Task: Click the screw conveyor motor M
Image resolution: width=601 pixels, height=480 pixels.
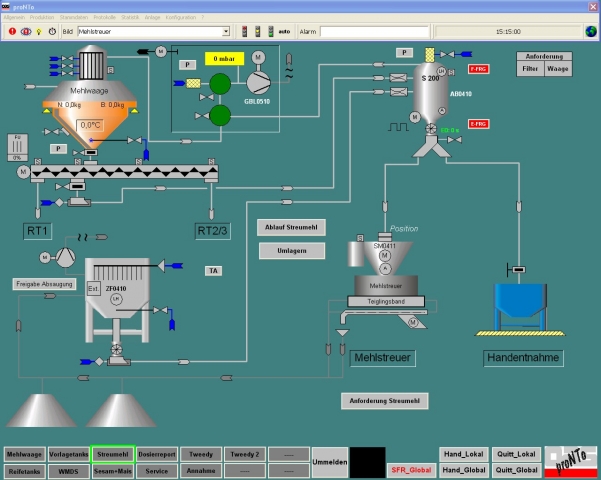Action: [x=23, y=171]
